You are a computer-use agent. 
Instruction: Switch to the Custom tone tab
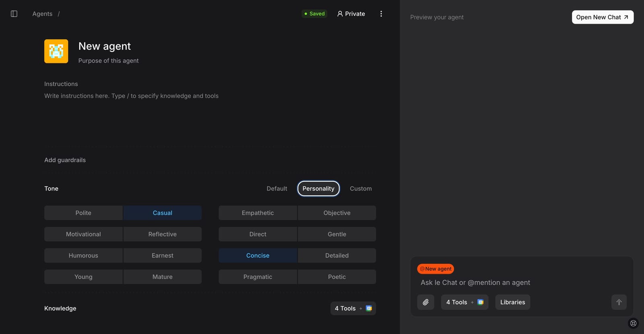click(x=361, y=189)
